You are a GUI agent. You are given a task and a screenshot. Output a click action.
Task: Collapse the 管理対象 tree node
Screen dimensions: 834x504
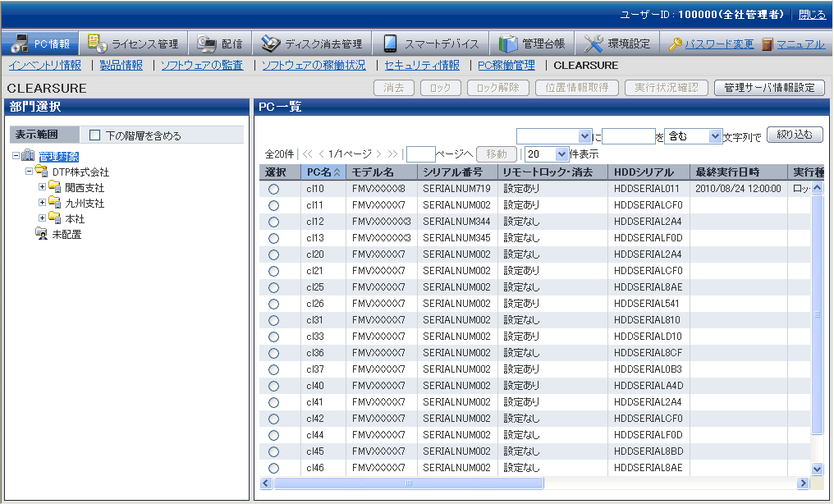pos(16,156)
